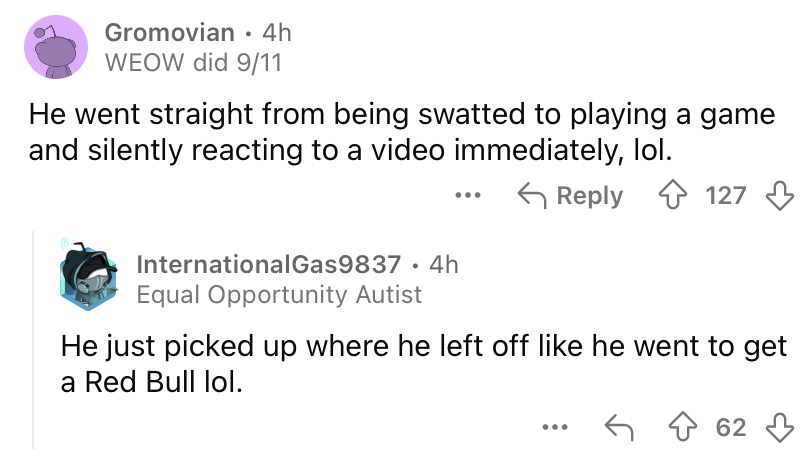Collapse reply thread using vertical line
Viewport: 811px width, 449px height.
pos(32,340)
